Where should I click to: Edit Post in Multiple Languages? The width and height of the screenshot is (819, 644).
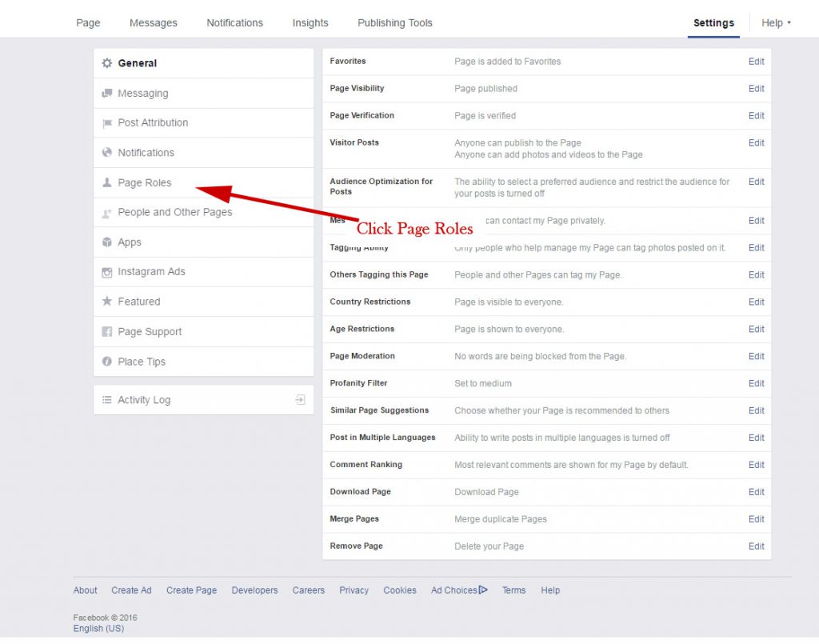pos(757,438)
